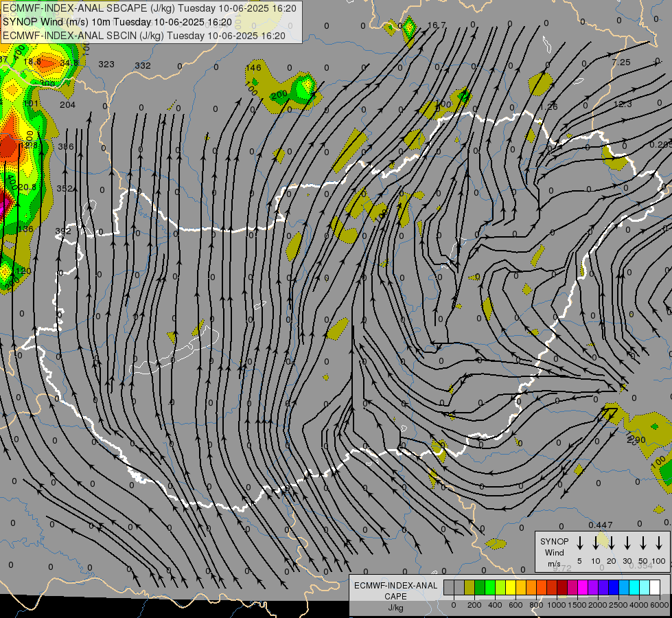Click the SBCAPE title line at top

(x=150, y=8)
